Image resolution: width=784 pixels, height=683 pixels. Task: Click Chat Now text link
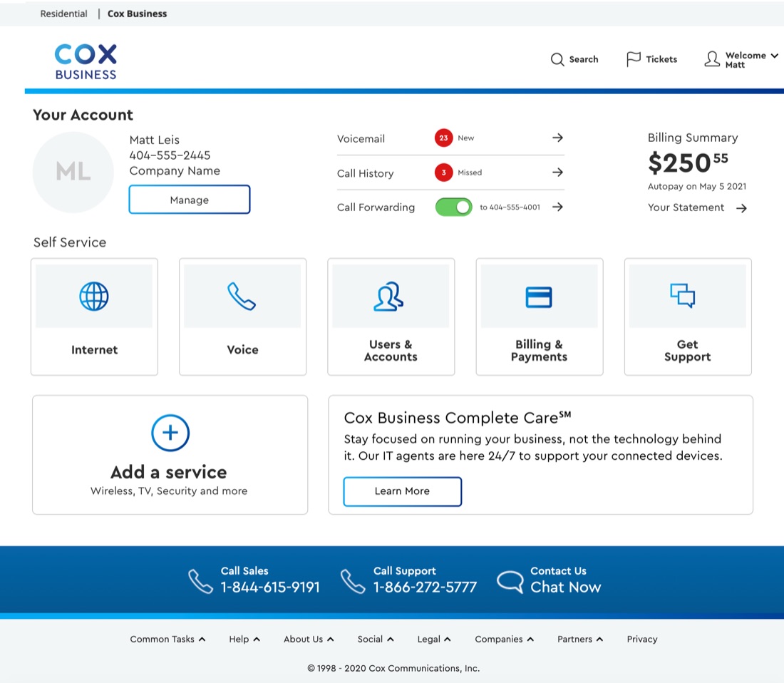click(565, 587)
